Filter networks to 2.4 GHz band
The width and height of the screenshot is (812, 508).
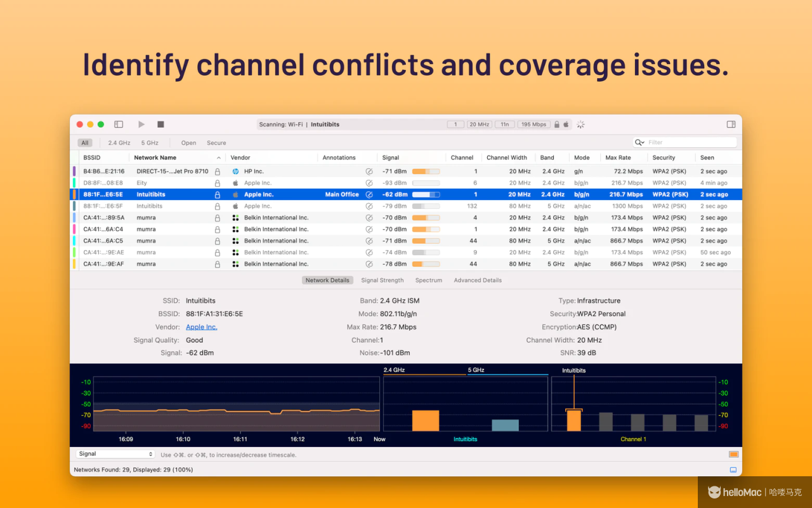(x=119, y=143)
